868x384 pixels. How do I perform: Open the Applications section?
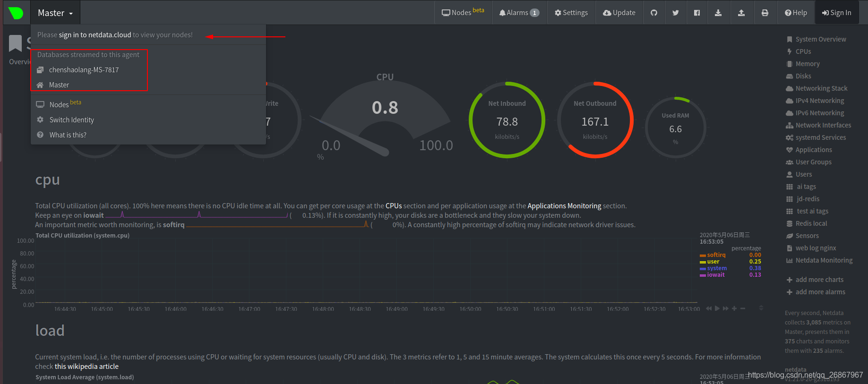[x=814, y=150]
